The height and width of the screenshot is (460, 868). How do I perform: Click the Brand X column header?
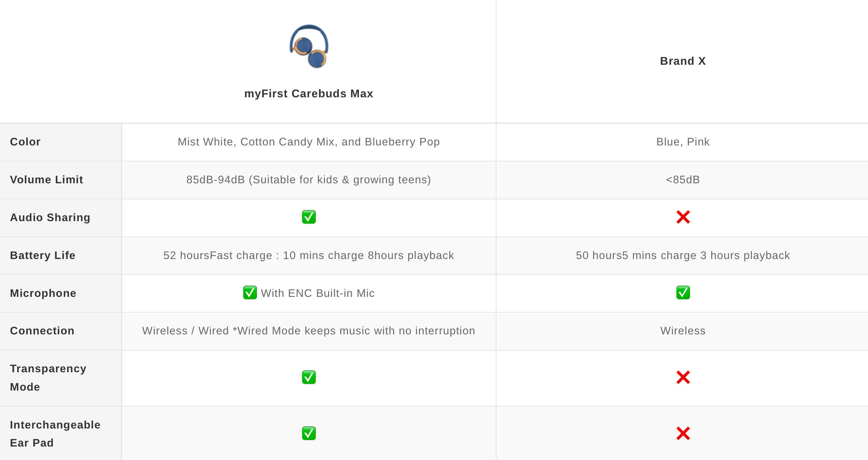click(683, 61)
